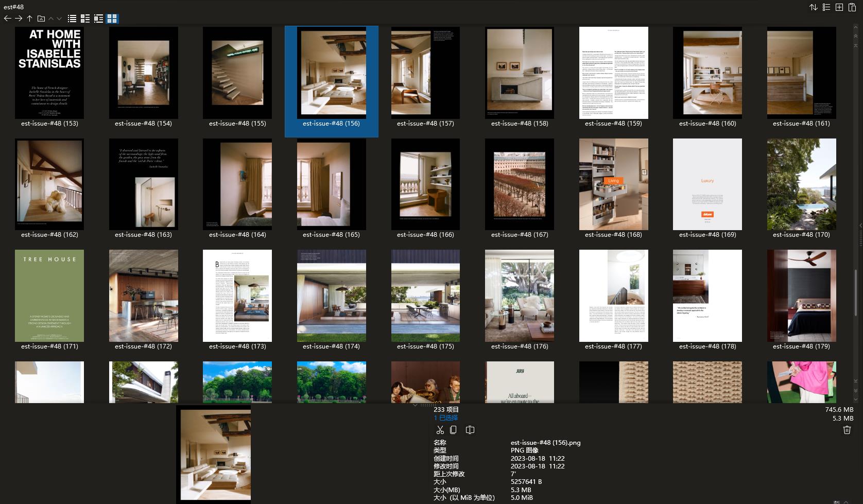Click the grayed-out down chevron in toolbar

pos(59,19)
